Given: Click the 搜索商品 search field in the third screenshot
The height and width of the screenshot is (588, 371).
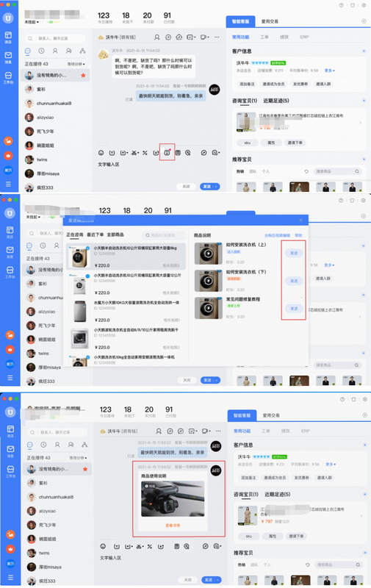Looking at the screenshot, I should [338, 564].
